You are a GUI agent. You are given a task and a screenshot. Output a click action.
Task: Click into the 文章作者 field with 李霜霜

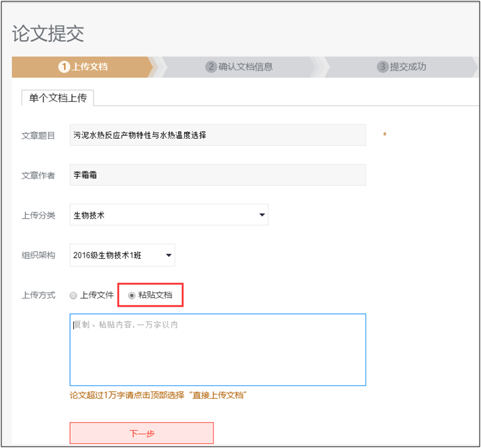tap(217, 175)
